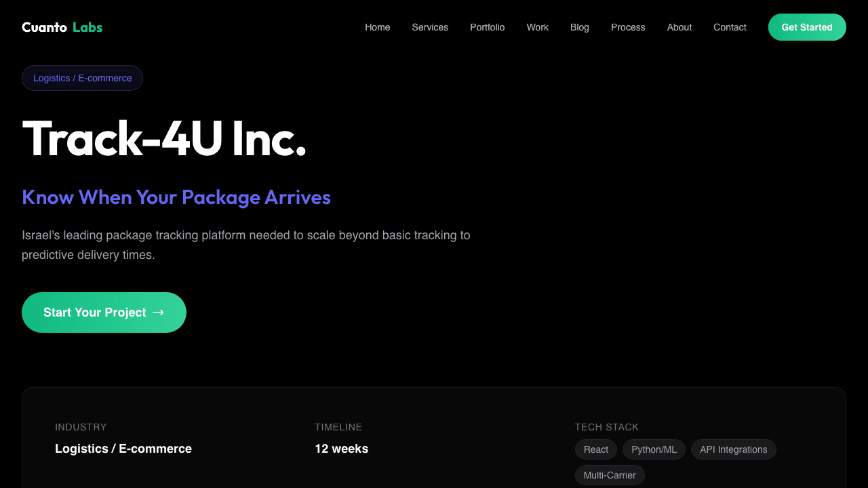Open the Work nav item

(537, 27)
